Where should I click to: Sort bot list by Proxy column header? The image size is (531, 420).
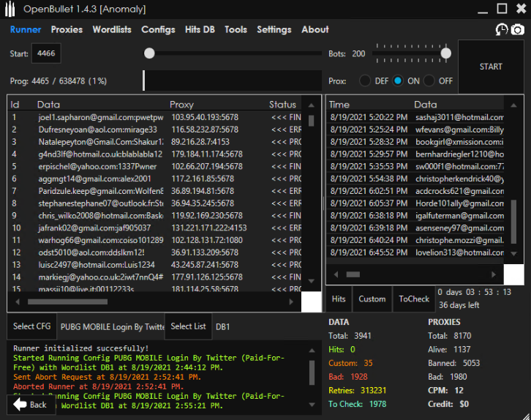(181, 105)
